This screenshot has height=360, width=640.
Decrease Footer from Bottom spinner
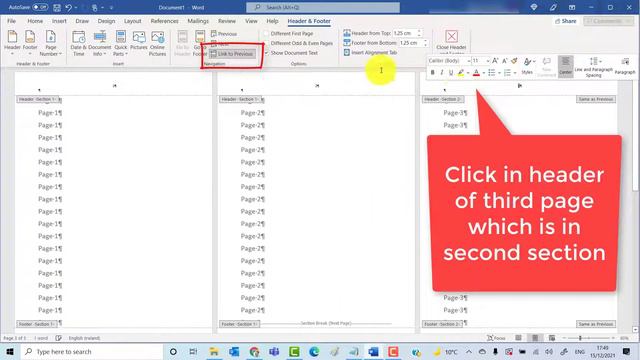point(426,45)
